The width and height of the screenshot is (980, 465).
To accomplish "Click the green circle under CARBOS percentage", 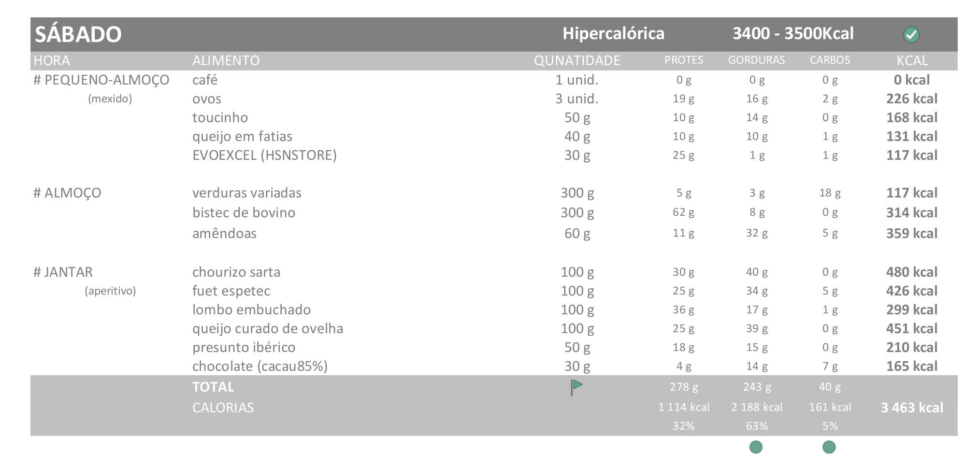I will pos(829,447).
